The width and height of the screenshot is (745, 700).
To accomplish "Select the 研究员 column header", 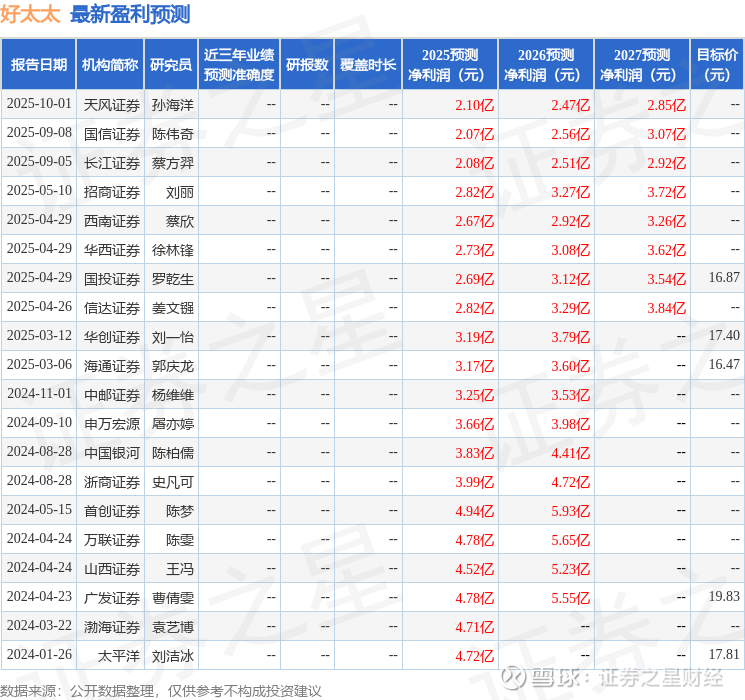I will point(171,65).
